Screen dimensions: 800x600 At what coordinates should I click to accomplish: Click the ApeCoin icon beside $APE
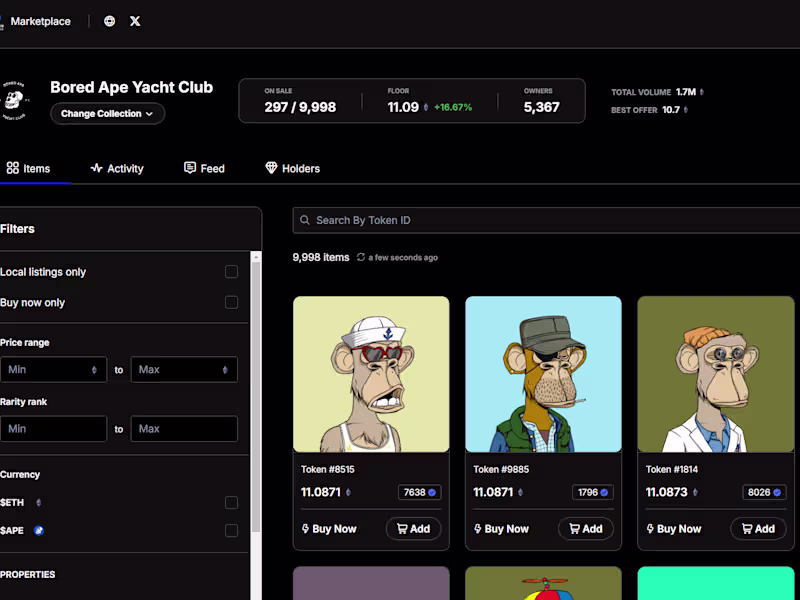pos(38,531)
